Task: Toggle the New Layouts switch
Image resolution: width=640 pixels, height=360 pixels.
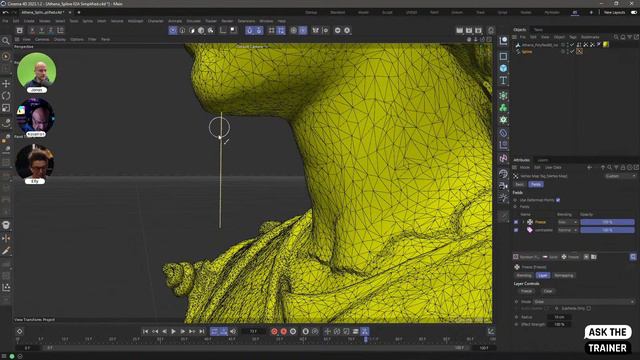Action: [x=633, y=12]
